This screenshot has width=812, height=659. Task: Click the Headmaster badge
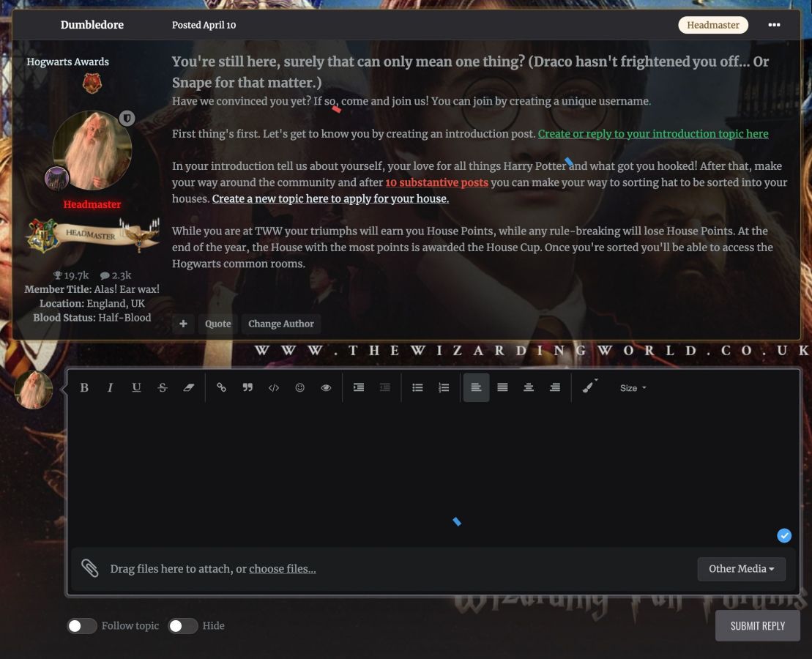tap(713, 25)
